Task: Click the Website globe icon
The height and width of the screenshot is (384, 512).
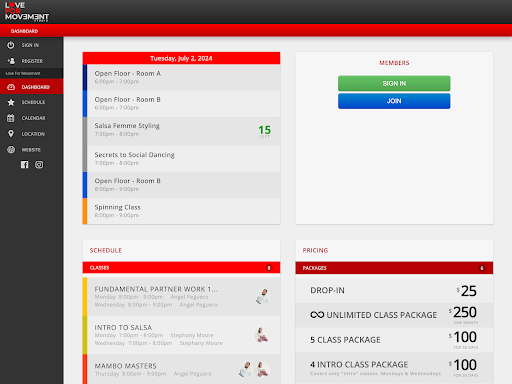Action: tap(11, 150)
